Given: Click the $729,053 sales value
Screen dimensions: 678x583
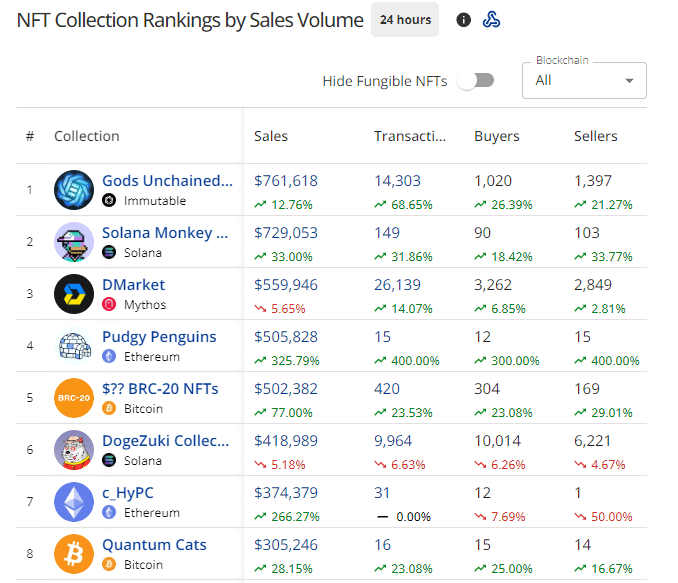Looking at the screenshot, I should tap(286, 233).
